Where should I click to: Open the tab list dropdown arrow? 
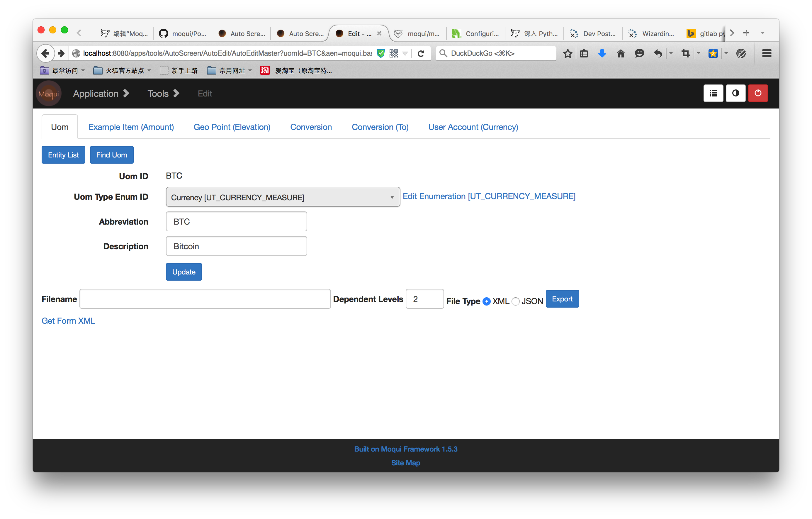tap(763, 33)
